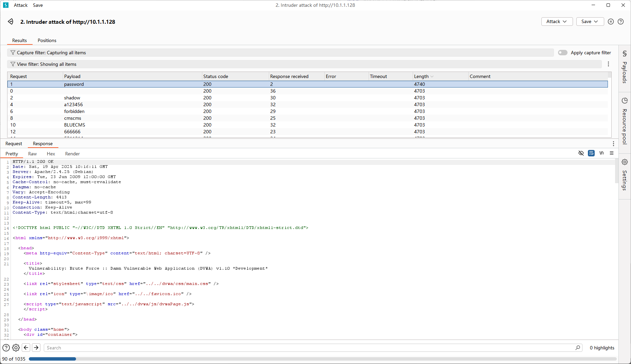Image resolution: width=631 pixels, height=364 pixels.
Task: Sort by Payload column header
Action: point(132,76)
